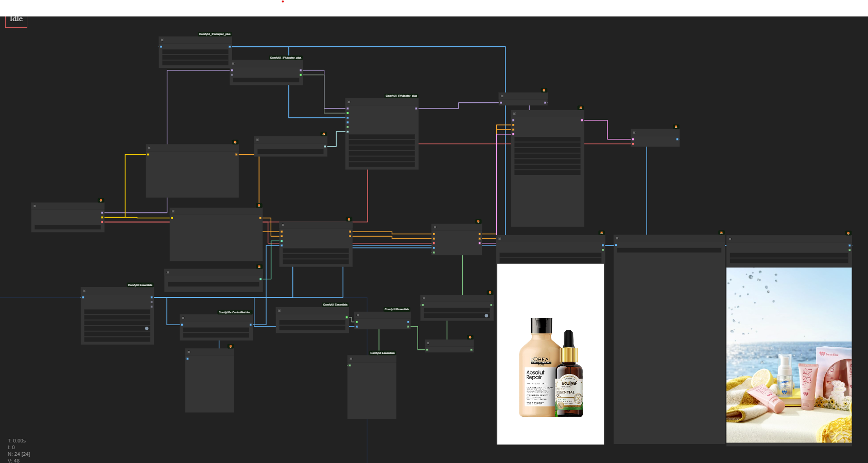This screenshot has height=463, width=868.
Task: Click the fox badge on the beach image node
Action: (848, 233)
